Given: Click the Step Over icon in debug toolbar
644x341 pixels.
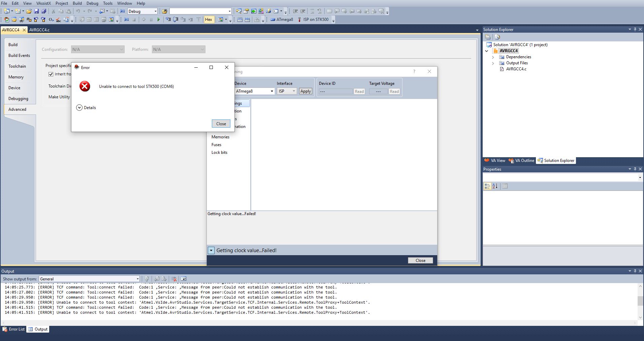Looking at the screenshot, I should click(x=175, y=20).
